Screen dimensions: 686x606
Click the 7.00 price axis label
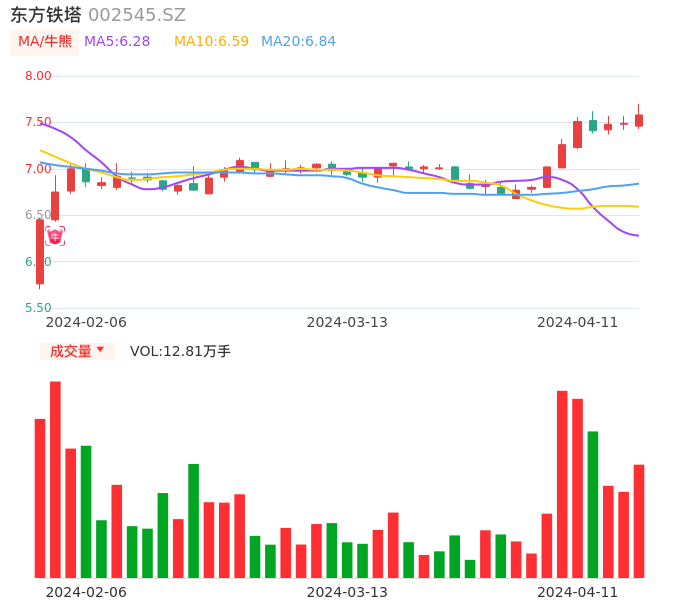tap(38, 169)
